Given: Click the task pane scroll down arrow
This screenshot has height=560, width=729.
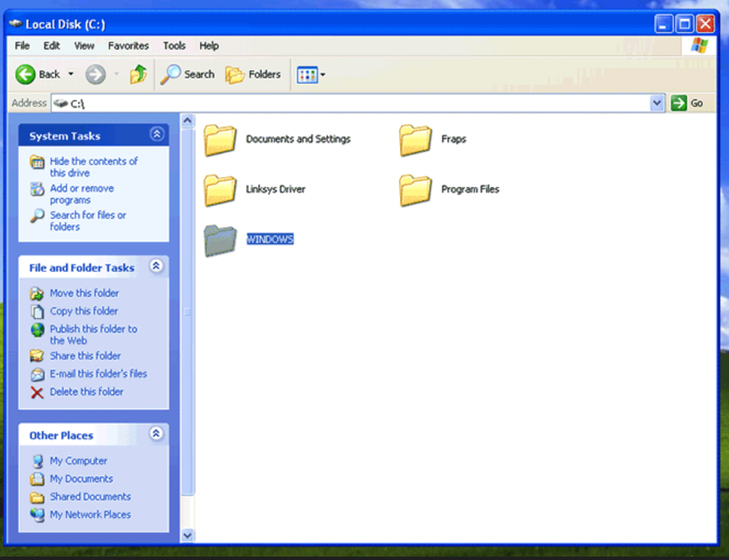Looking at the screenshot, I should pyautogui.click(x=187, y=535).
